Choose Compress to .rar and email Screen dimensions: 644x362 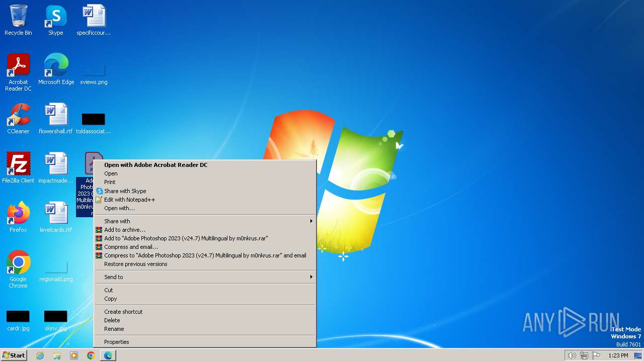pyautogui.click(x=205, y=255)
